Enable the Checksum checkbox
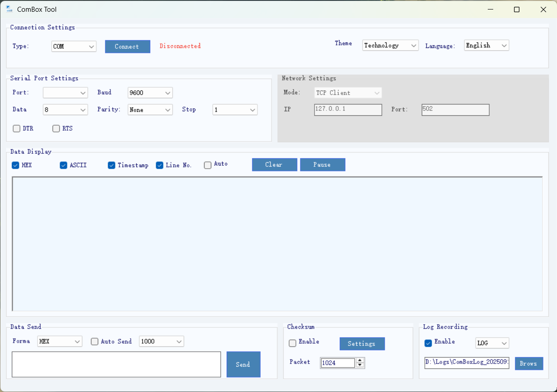 (x=292, y=343)
